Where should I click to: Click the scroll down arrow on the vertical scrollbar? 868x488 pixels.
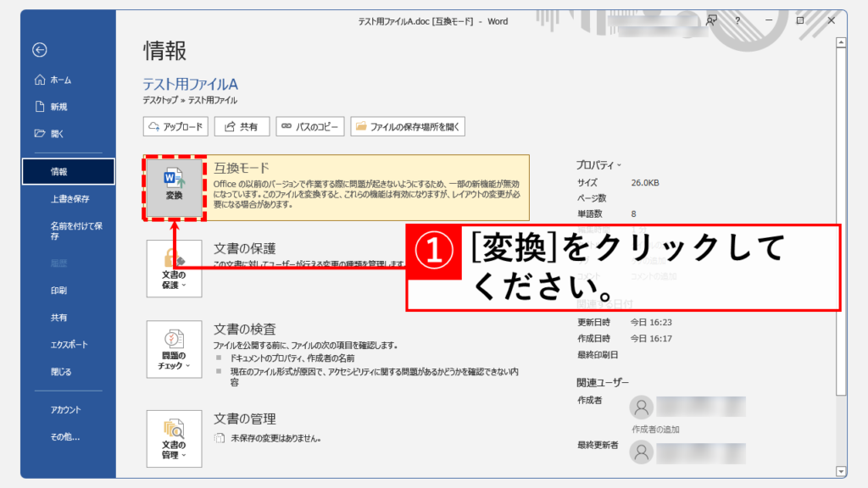pyautogui.click(x=841, y=470)
